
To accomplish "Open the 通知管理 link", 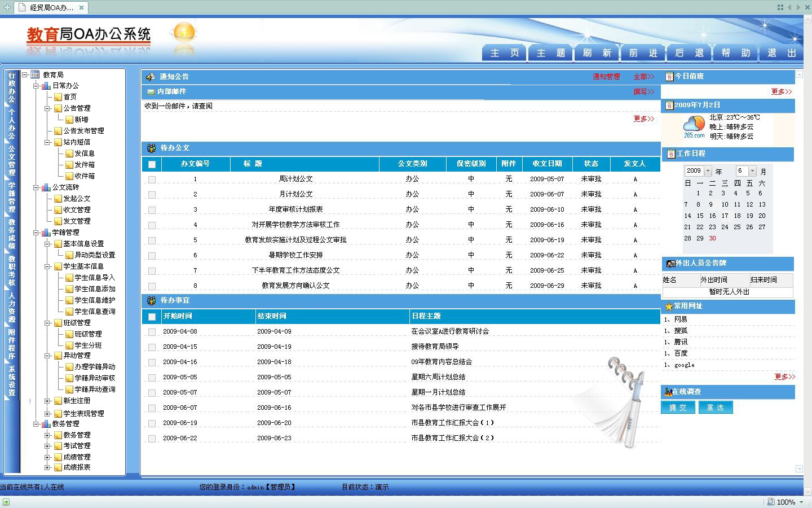I will click(606, 77).
